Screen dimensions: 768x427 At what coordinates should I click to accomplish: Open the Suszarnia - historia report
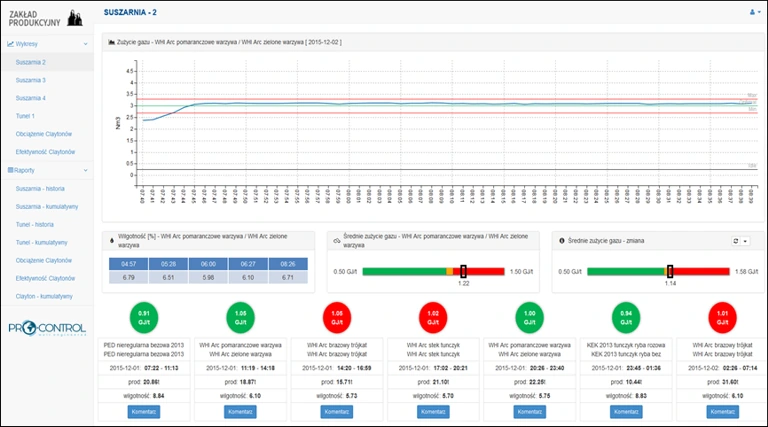point(41,188)
